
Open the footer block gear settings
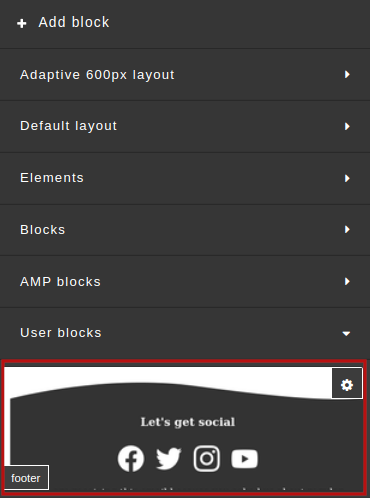[347, 383]
